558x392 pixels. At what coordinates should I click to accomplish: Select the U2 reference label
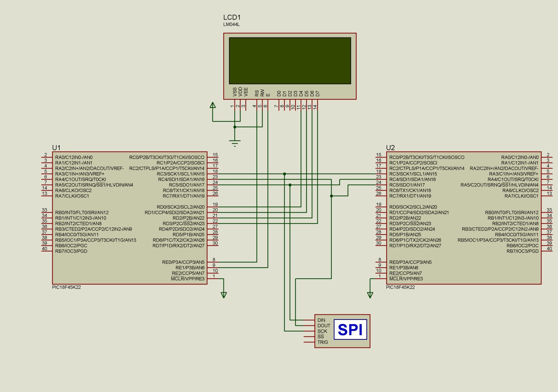pos(390,148)
